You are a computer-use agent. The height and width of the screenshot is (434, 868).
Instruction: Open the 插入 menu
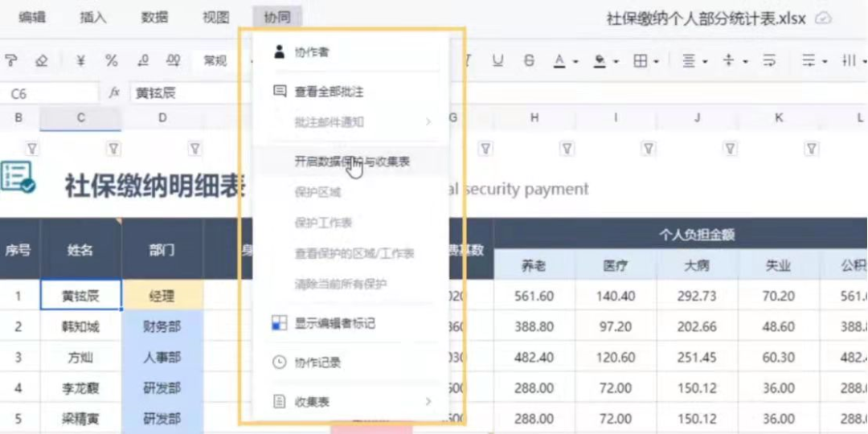93,17
